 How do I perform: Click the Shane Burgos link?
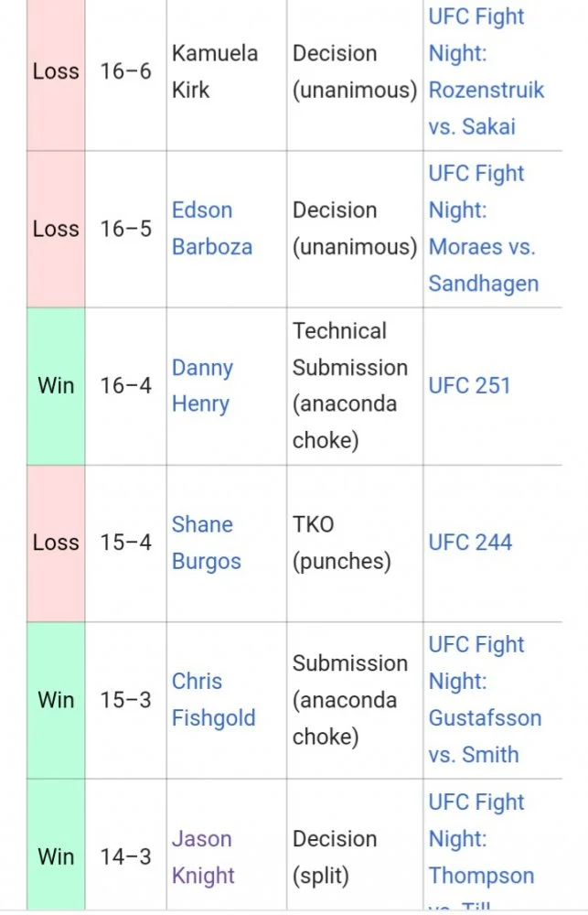206,543
